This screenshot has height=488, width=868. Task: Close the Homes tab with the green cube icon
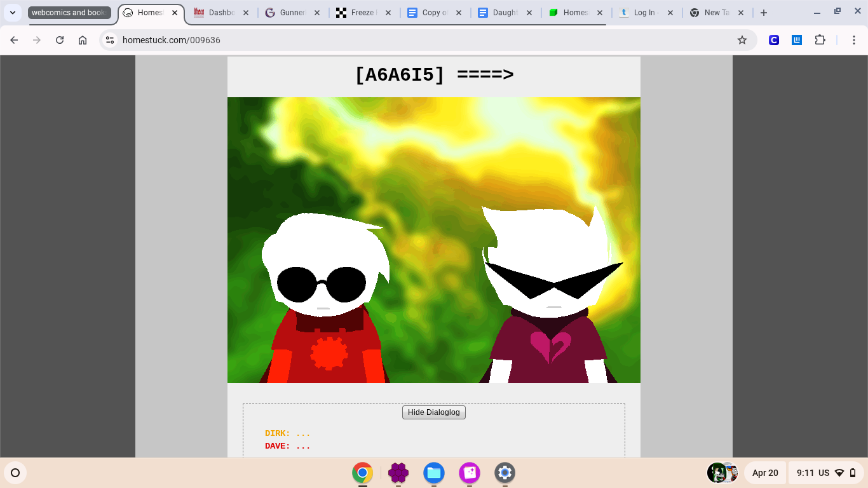pyautogui.click(x=600, y=13)
